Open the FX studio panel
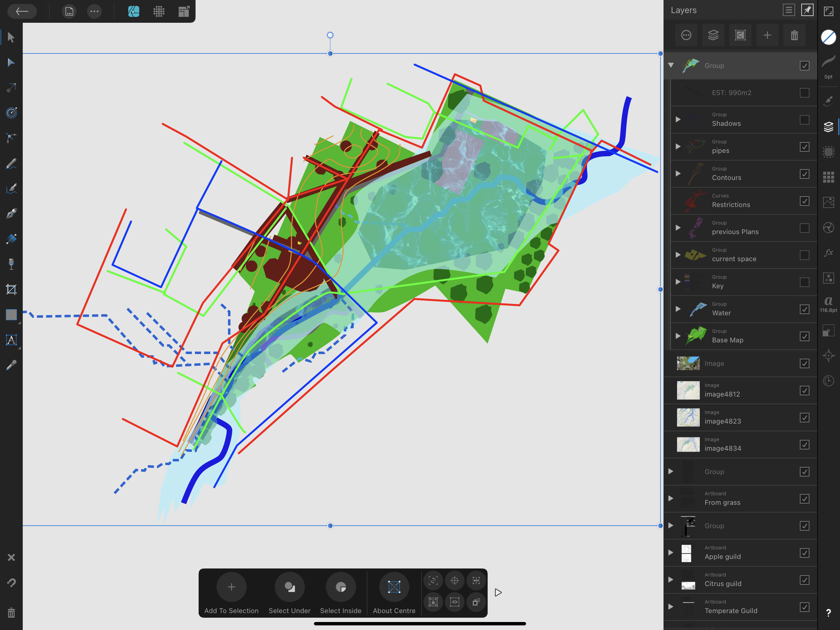This screenshot has height=630, width=840. pyautogui.click(x=828, y=253)
